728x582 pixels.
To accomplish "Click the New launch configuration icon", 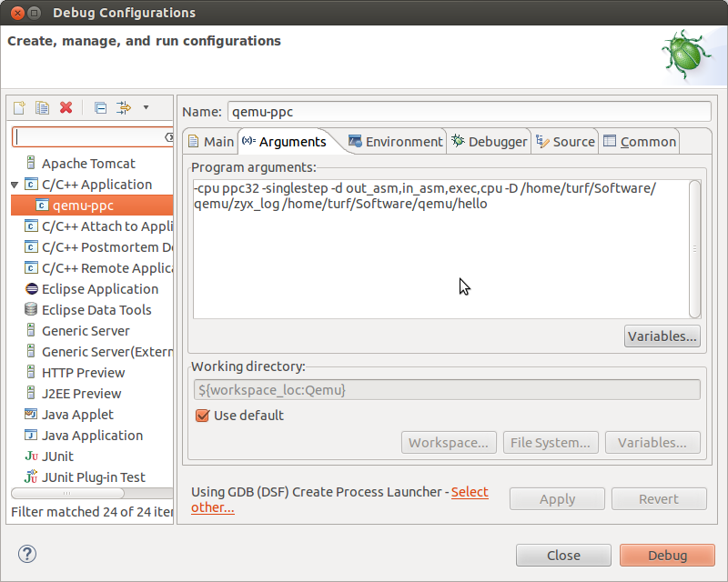I will point(19,107).
